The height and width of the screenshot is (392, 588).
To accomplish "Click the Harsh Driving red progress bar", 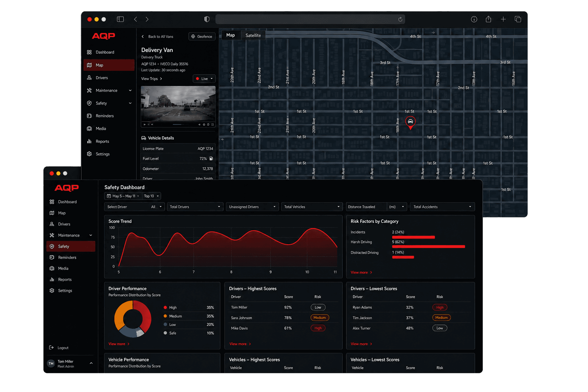I will coord(428,247).
